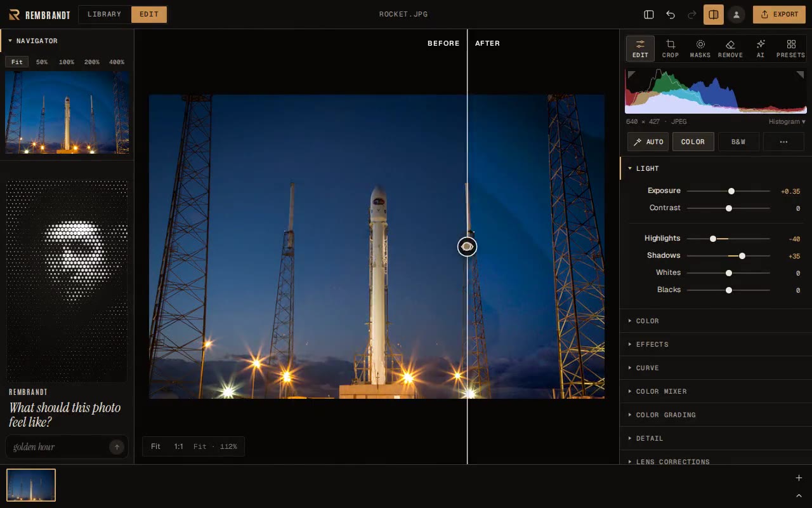
Task: Apply Auto adjustments
Action: tap(648, 142)
